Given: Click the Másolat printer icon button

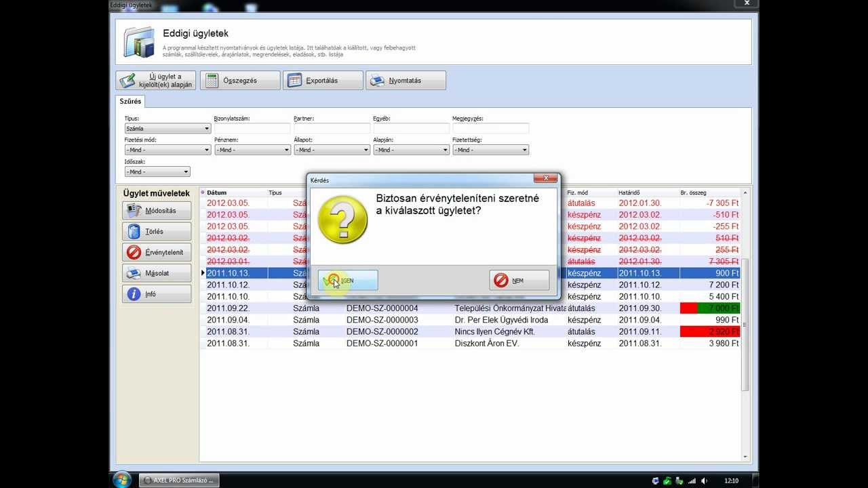Looking at the screenshot, I should coord(157,273).
